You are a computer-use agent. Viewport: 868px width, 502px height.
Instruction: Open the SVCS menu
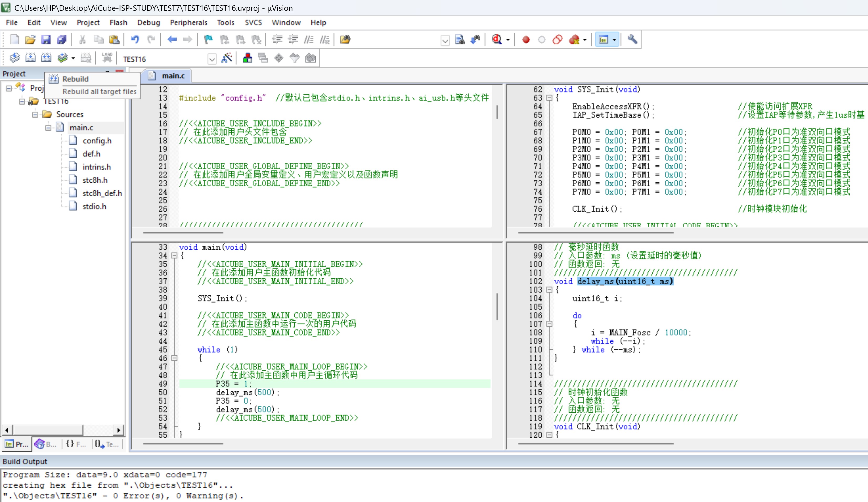coord(253,22)
